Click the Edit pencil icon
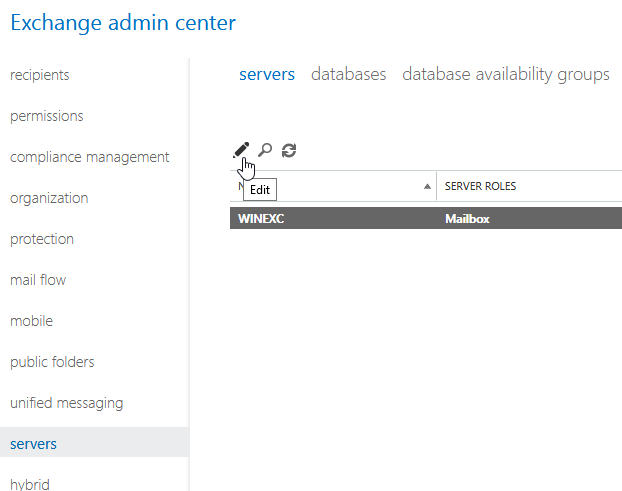This screenshot has width=622, height=491. point(240,150)
